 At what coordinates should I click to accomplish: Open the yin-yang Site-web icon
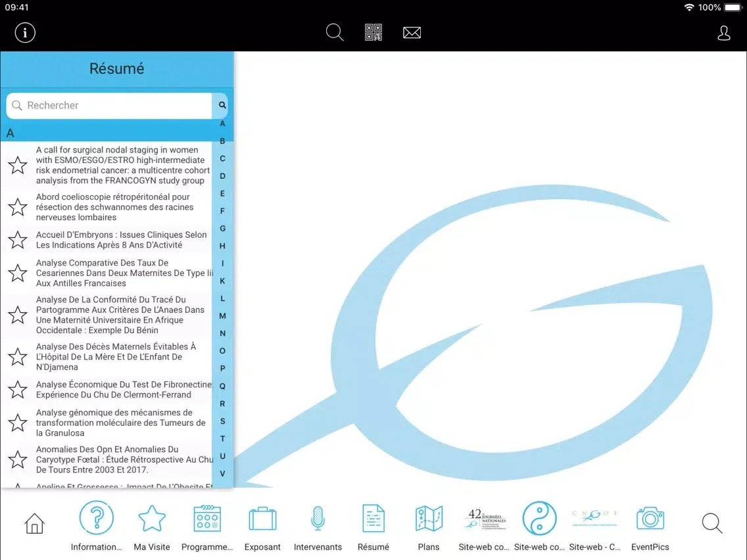[x=539, y=518]
